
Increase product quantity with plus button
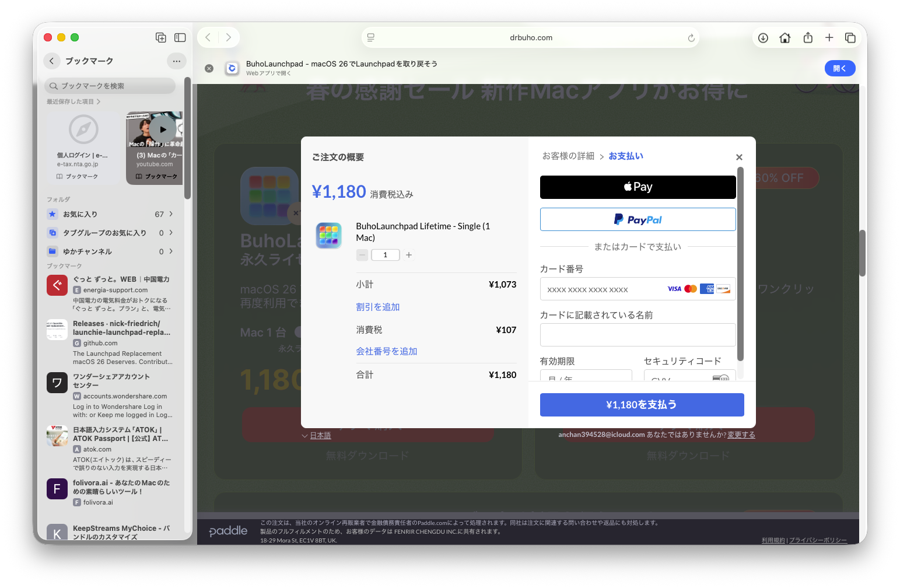(x=409, y=255)
